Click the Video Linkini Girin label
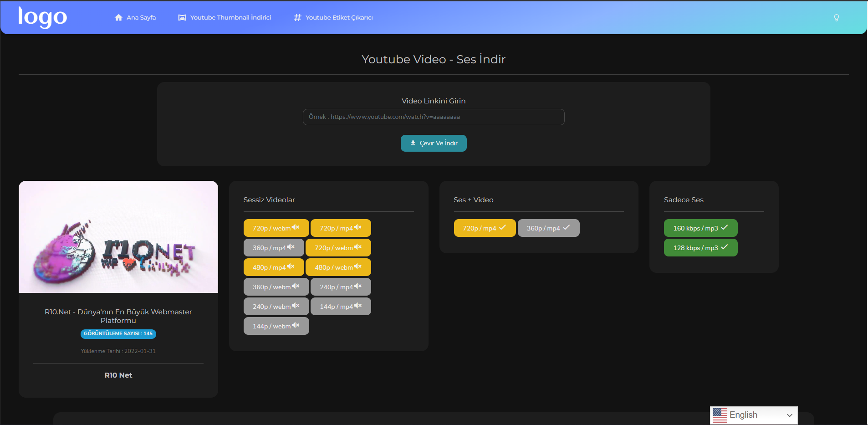 434,101
